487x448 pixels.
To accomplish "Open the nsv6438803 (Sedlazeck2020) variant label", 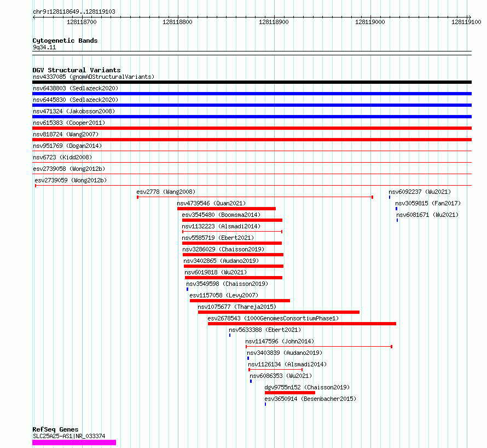I will [76, 88].
